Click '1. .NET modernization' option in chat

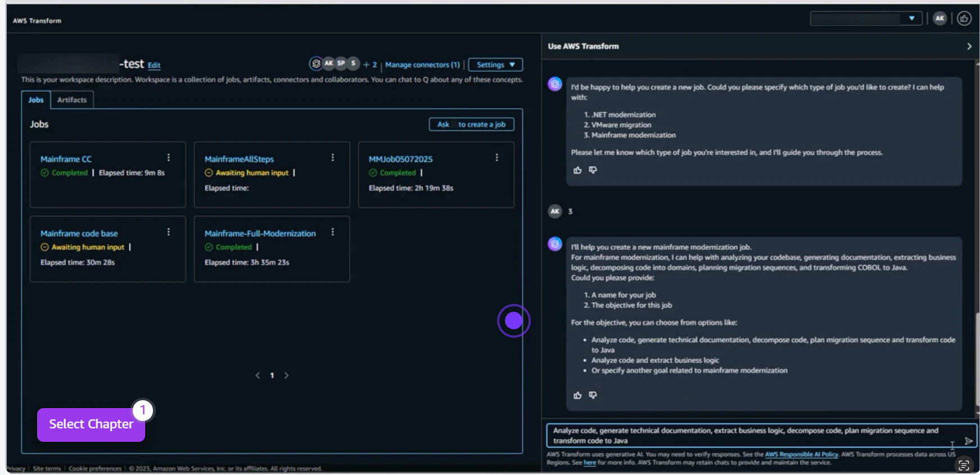pyautogui.click(x=620, y=115)
